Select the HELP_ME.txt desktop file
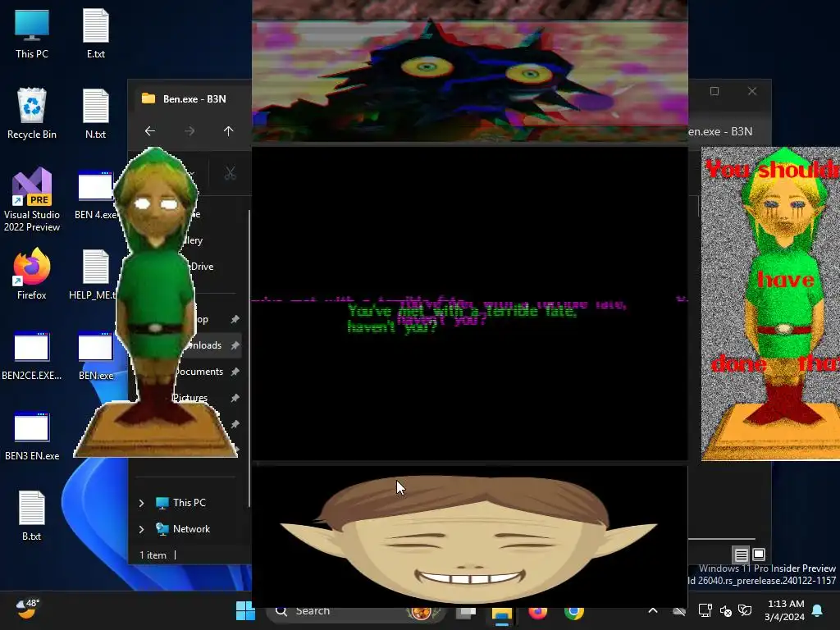The width and height of the screenshot is (840, 630). click(94, 274)
